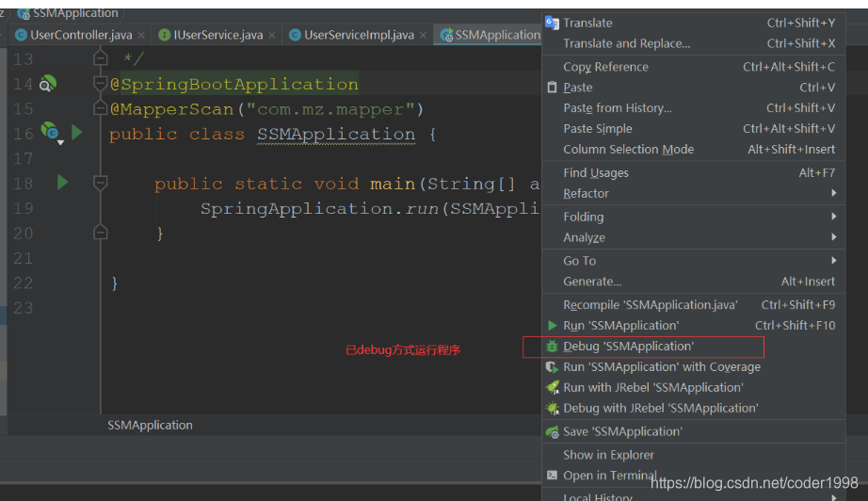Select Debug 'SSMApplication'
This screenshot has height=501, width=868.
point(694,346)
